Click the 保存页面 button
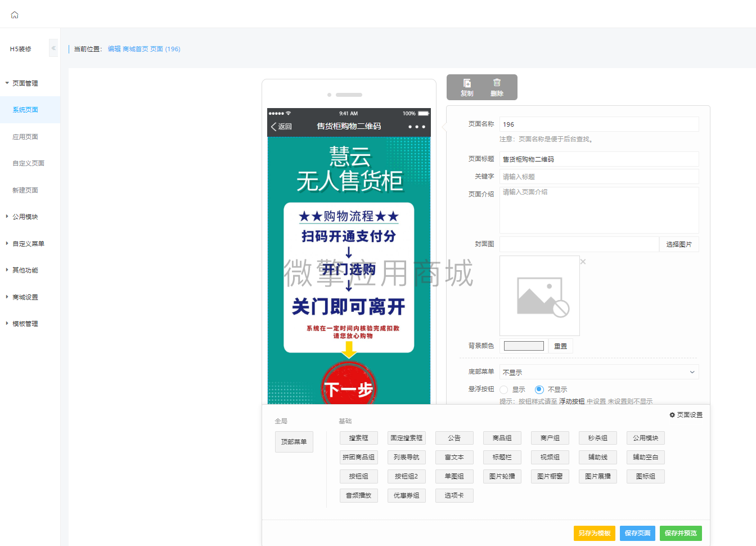 coord(637,533)
